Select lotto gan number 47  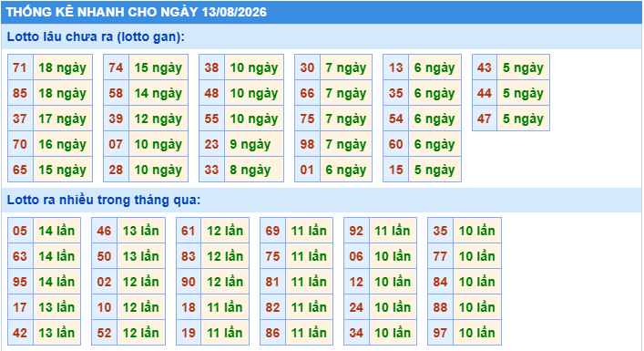[485, 119]
